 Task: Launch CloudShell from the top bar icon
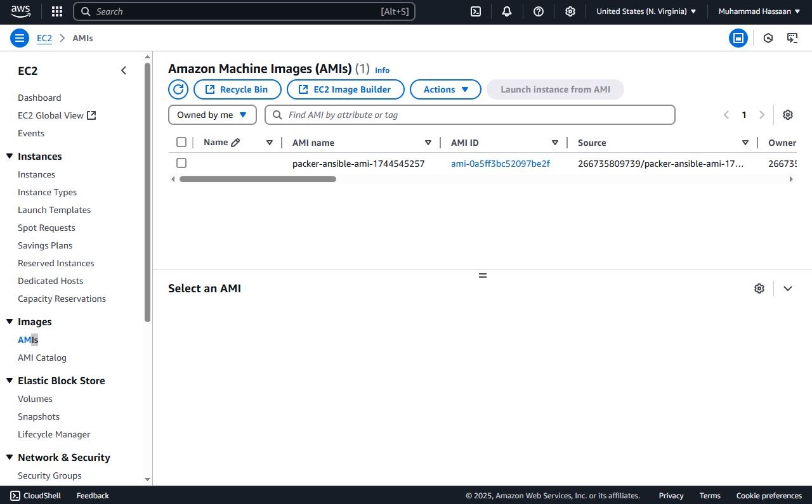pos(475,11)
